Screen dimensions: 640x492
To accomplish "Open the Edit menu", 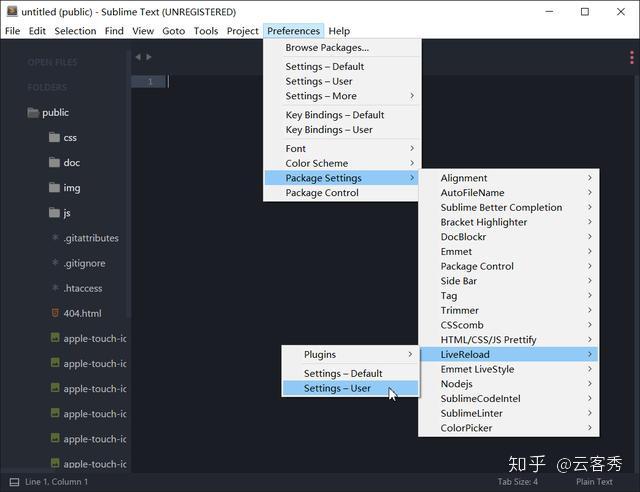I will coord(37,31).
